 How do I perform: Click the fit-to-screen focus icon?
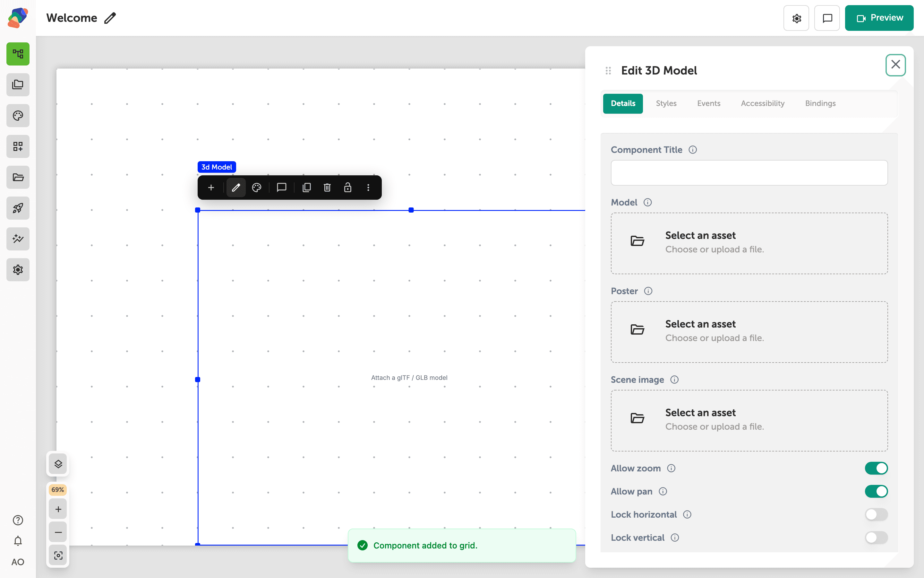coord(58,556)
